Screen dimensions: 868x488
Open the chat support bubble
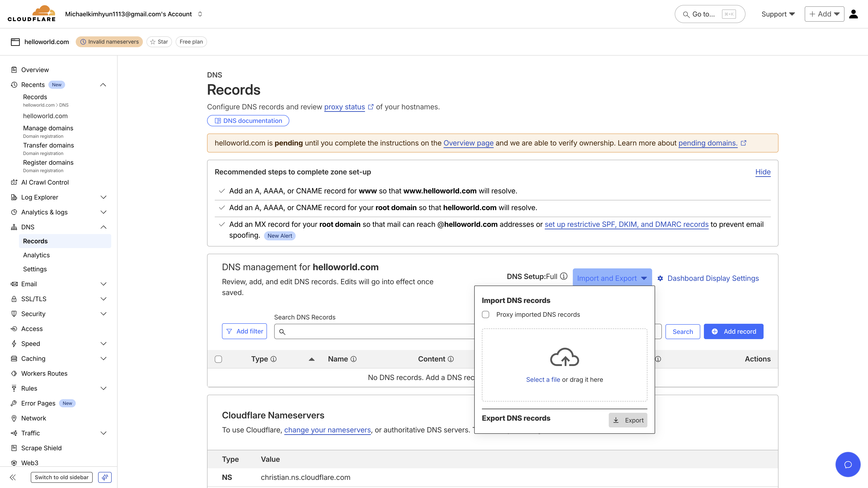[848, 465]
